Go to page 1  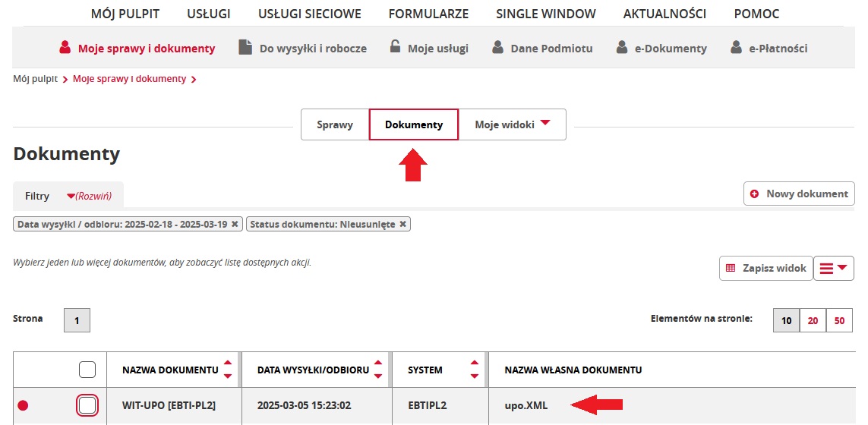(x=77, y=320)
